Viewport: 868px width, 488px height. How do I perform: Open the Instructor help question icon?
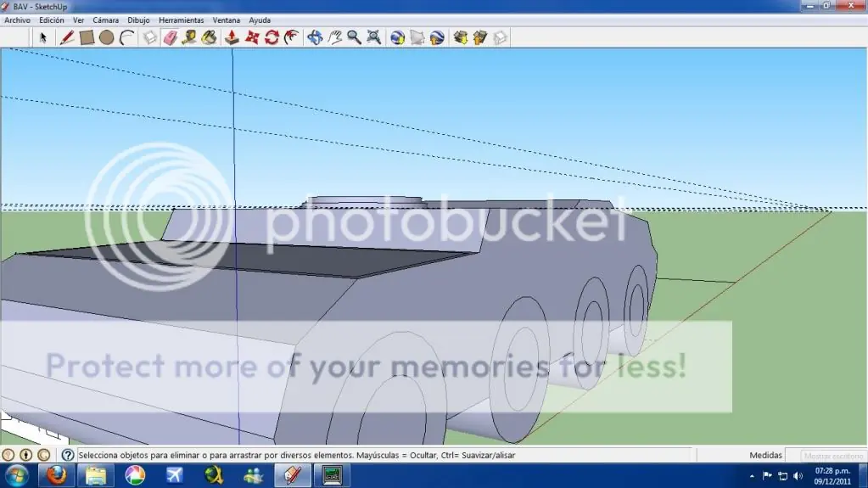68,455
